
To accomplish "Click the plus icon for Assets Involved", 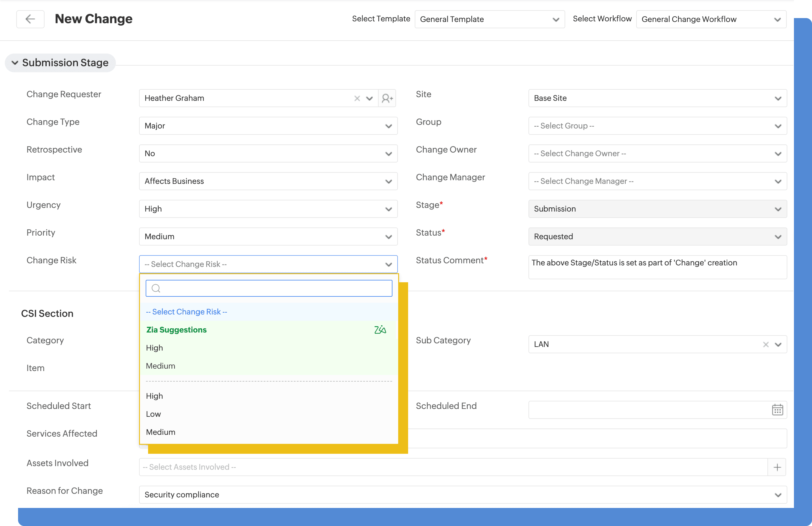I will (x=777, y=467).
